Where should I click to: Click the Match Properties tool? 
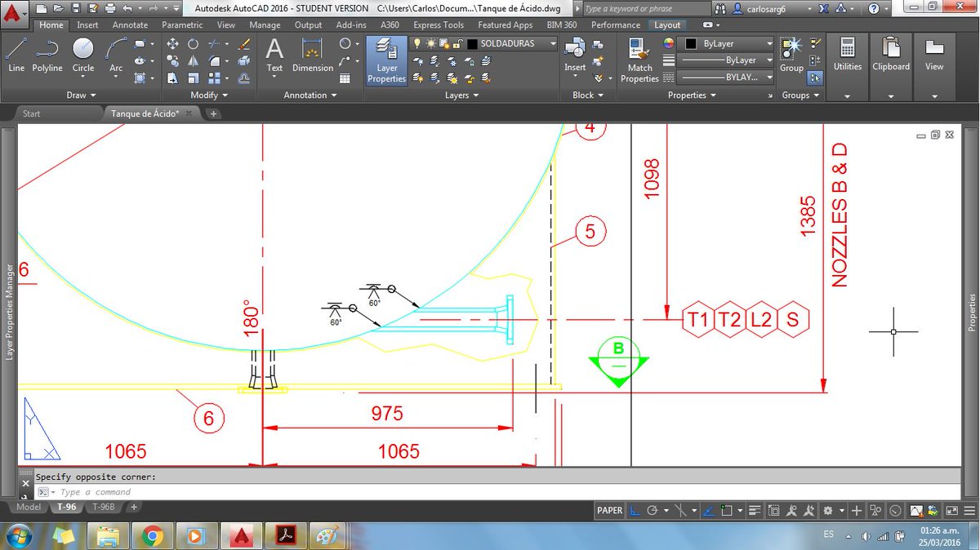point(639,60)
